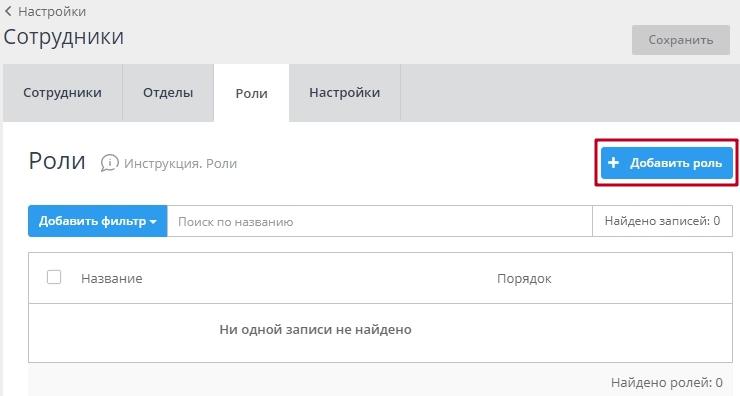Click the Роли section heading
The width and height of the screenshot is (740, 396).
pos(57,161)
